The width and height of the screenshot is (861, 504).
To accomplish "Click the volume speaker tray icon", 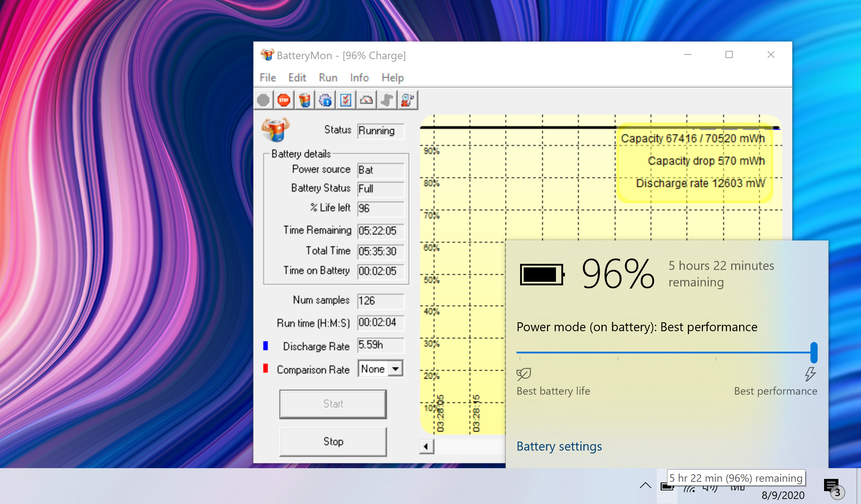I will [710, 488].
